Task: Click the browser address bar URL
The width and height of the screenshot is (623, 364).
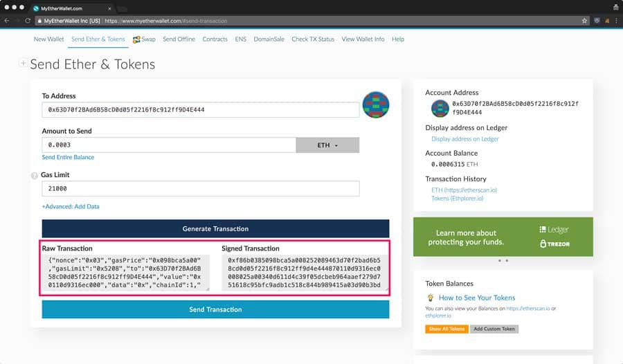Action: pos(165,21)
